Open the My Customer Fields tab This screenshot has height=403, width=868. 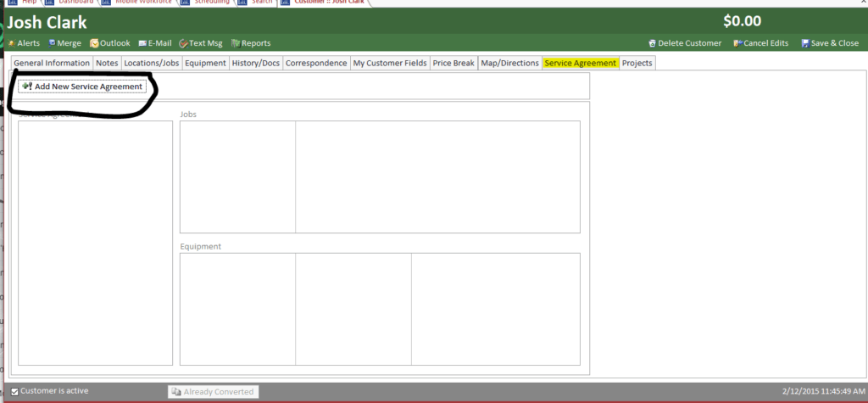(390, 63)
